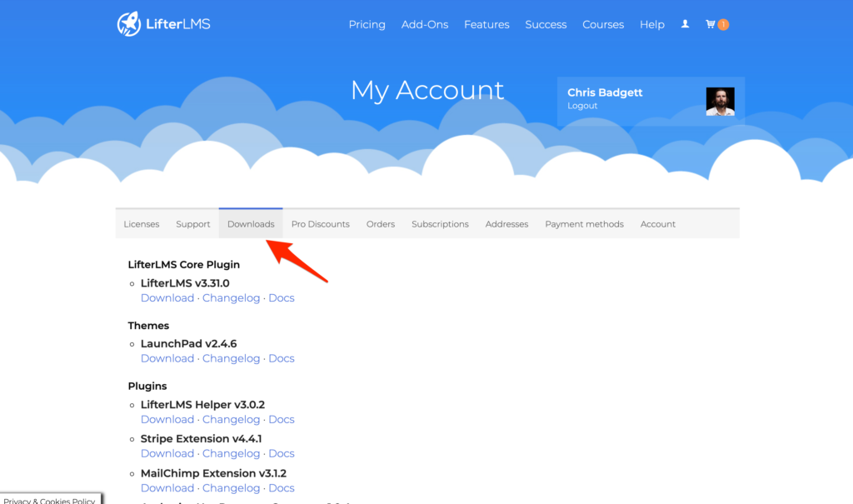Switch to the Licenses tab

142,224
